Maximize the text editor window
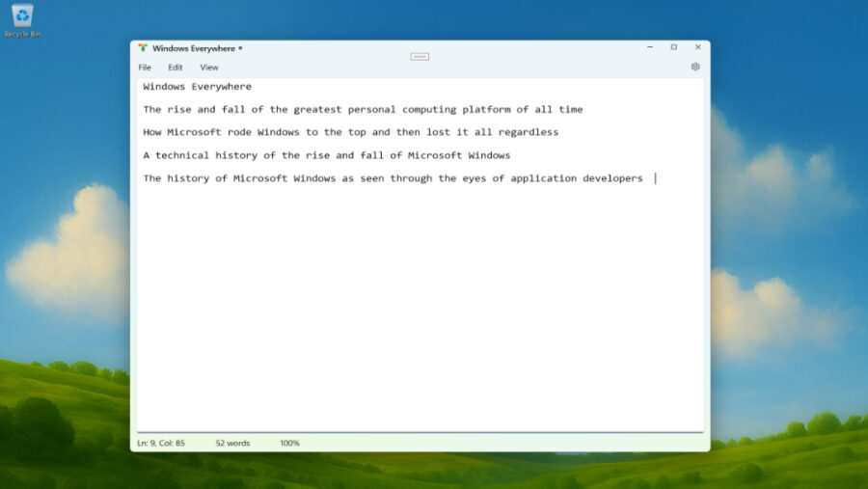 click(673, 47)
